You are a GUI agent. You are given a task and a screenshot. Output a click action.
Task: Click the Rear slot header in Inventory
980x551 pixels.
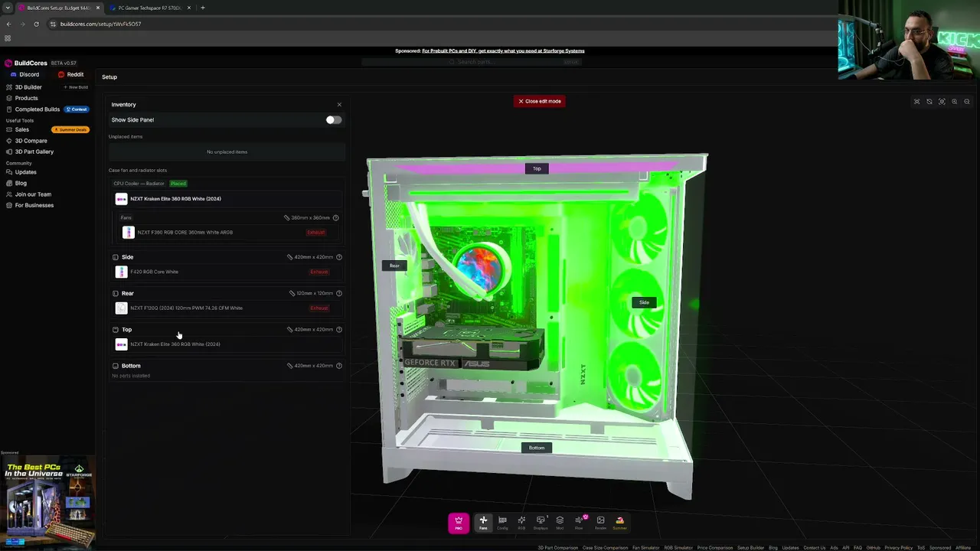pyautogui.click(x=128, y=293)
